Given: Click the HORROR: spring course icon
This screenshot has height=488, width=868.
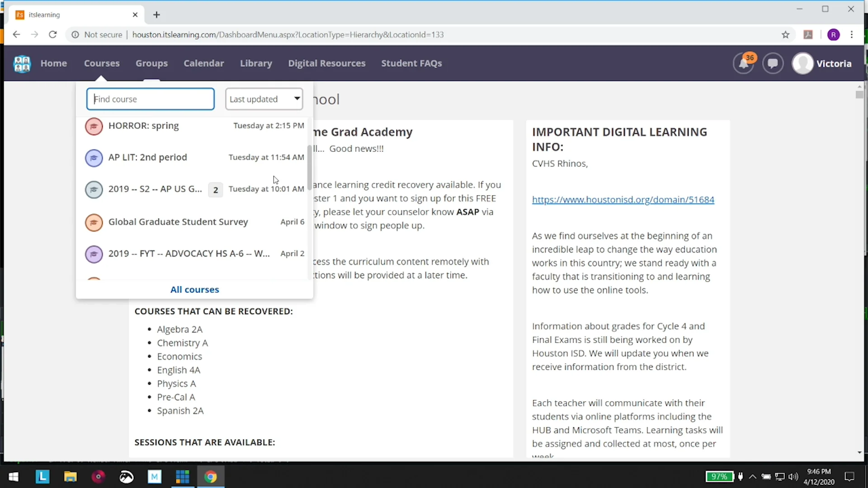Looking at the screenshot, I should tap(94, 126).
